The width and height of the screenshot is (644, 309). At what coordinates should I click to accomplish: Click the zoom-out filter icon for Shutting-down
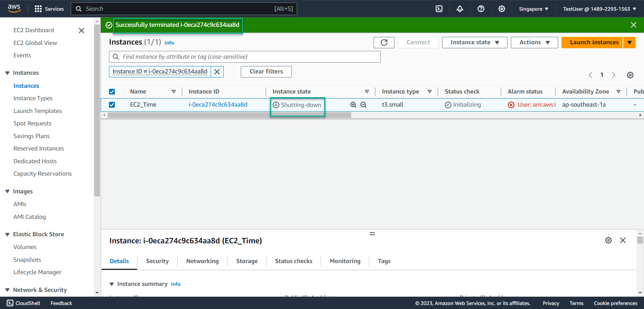pyautogui.click(x=363, y=105)
